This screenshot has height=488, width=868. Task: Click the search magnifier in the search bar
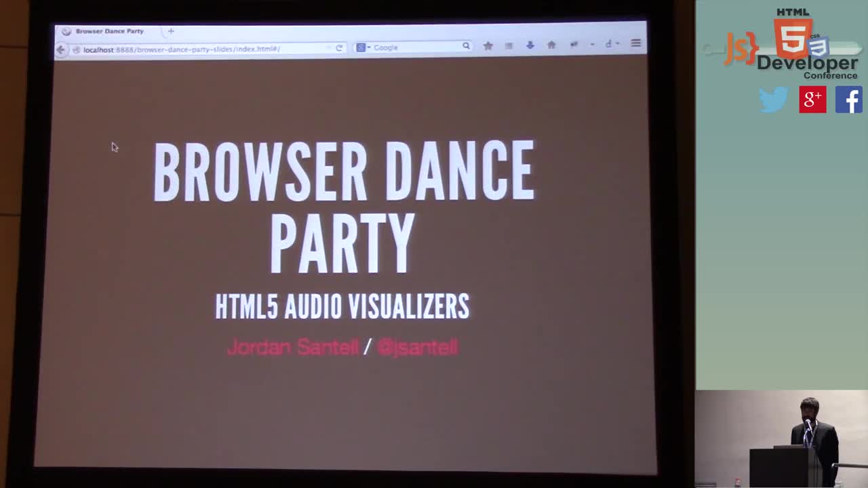(465, 45)
